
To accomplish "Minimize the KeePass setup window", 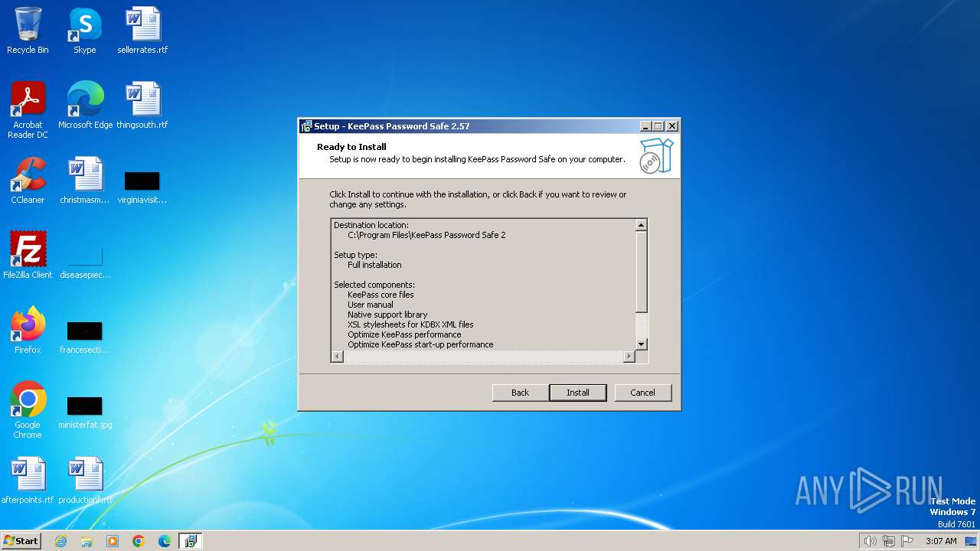I will pos(645,126).
